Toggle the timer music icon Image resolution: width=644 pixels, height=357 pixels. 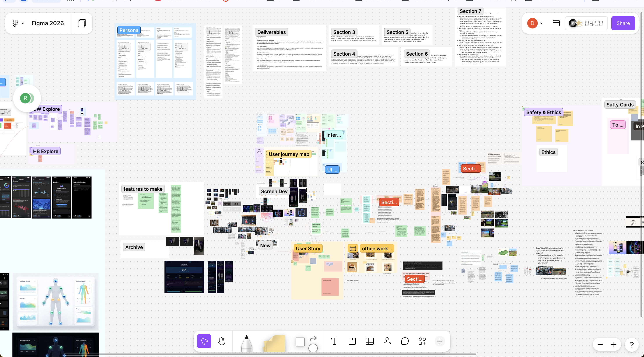[573, 23]
